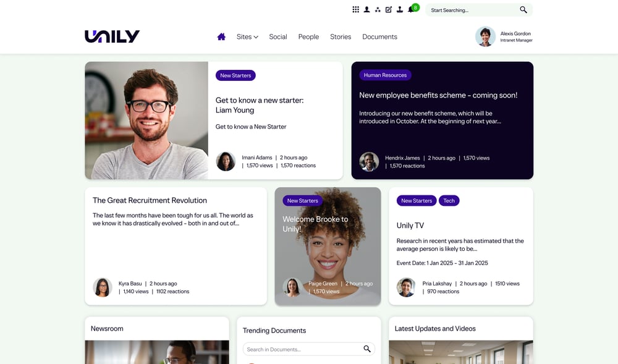618x364 pixels.
Task: Click the user profile silhouette icon
Action: coord(366,9)
